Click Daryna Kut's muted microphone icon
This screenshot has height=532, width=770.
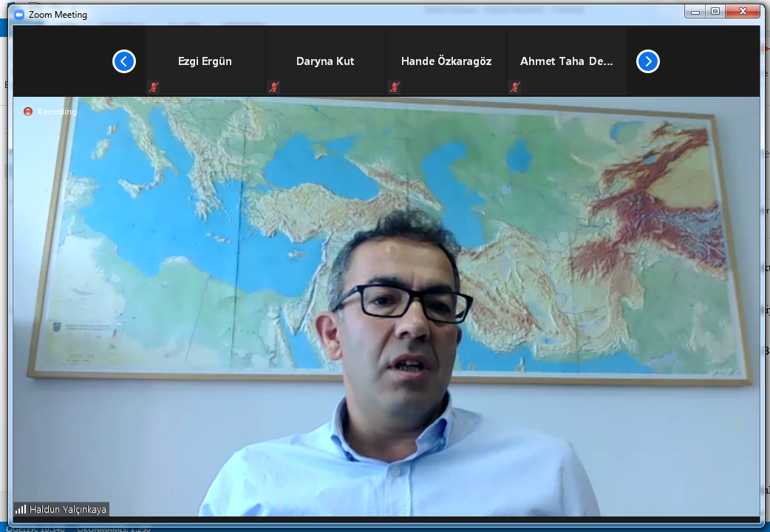click(x=274, y=87)
